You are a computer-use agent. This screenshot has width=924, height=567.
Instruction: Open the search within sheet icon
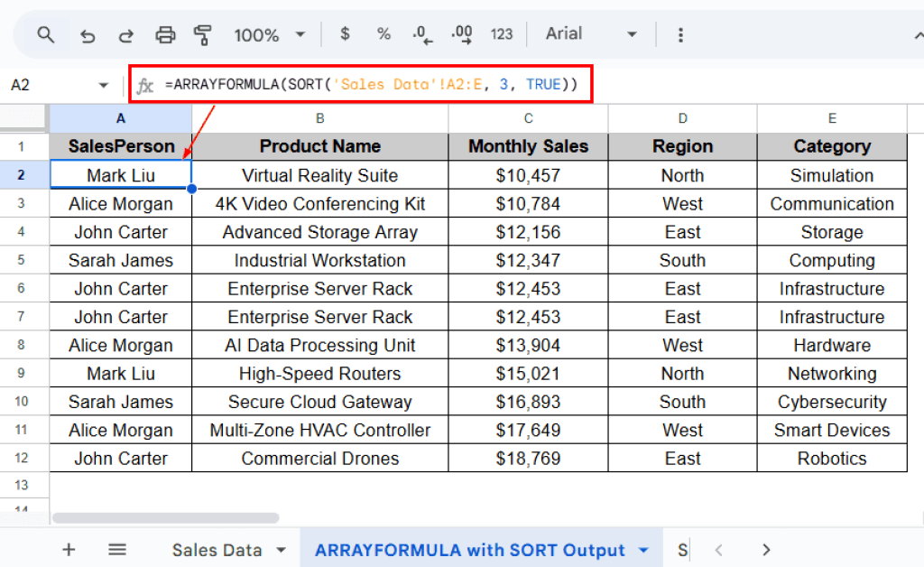[x=45, y=33]
